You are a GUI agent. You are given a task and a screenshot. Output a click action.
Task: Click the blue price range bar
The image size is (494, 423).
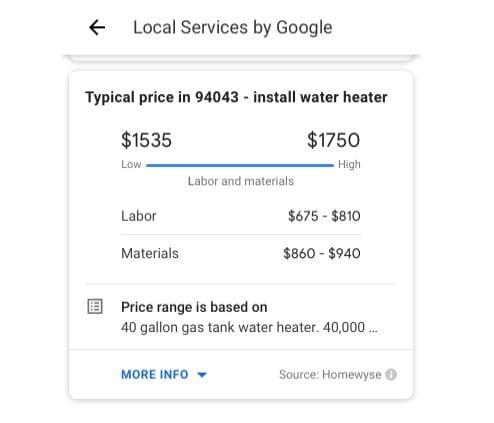click(x=240, y=165)
